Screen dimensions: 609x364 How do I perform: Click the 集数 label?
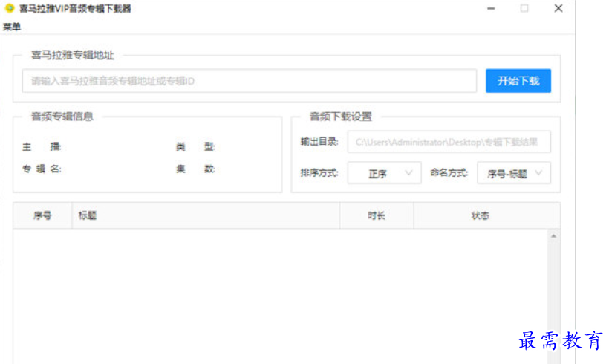pos(196,169)
